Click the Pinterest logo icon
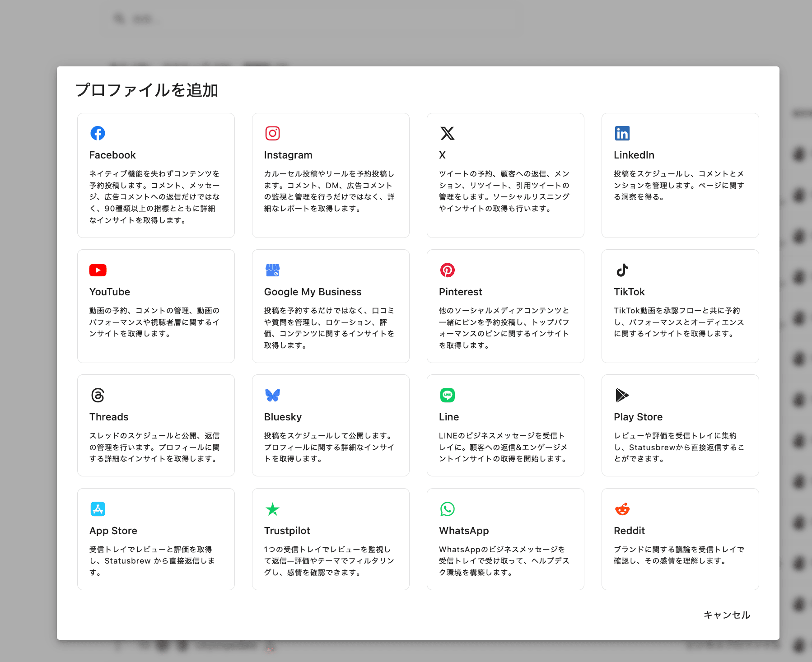The height and width of the screenshot is (662, 812). pyautogui.click(x=447, y=270)
